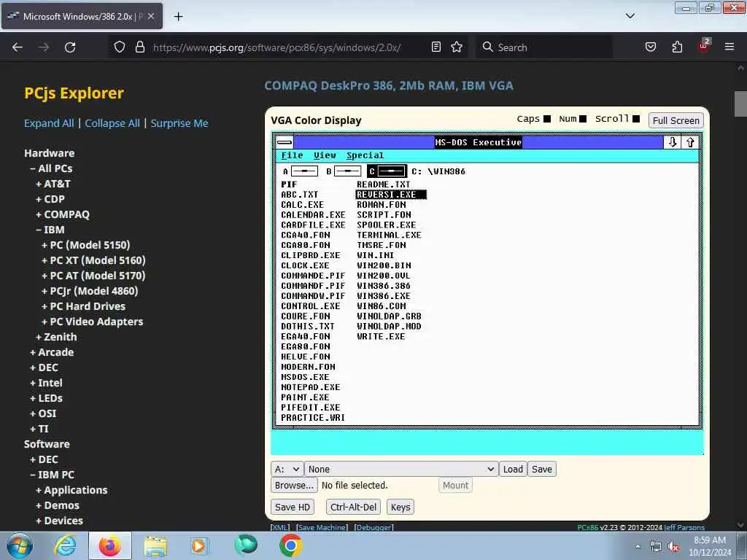The width and height of the screenshot is (747, 560).
Task: Open a new browser tab
Action: point(178,17)
